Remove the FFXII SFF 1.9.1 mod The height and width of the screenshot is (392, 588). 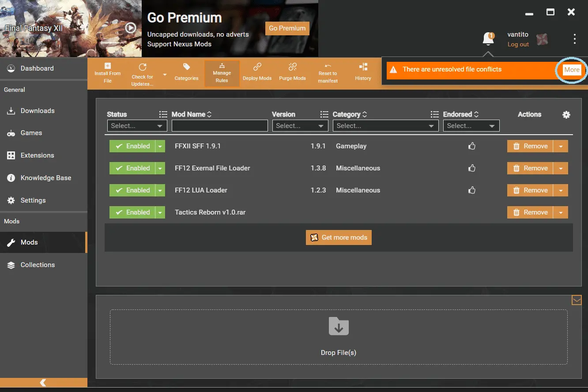[530, 146]
